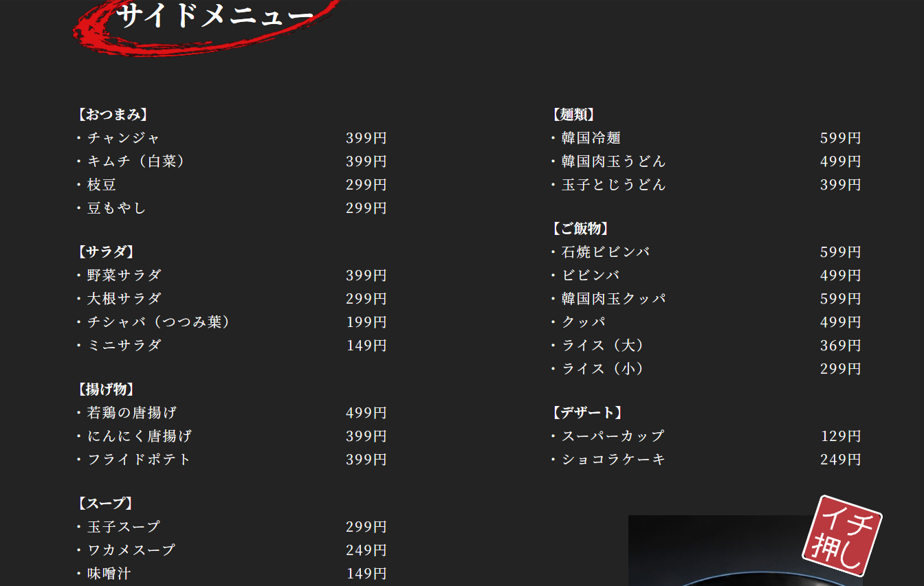Click the キムチ（白菜） item name
The width and height of the screenshot is (924, 586).
(x=136, y=161)
